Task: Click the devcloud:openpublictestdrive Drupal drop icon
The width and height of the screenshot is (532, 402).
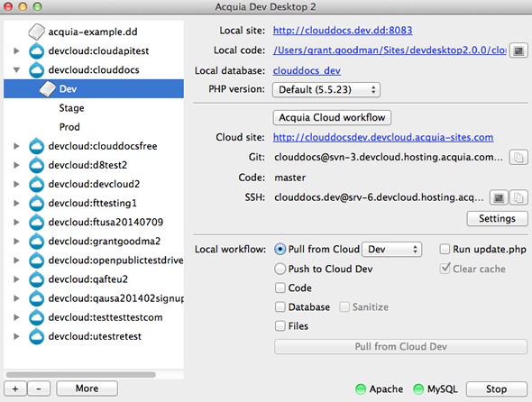Action: 36,260
